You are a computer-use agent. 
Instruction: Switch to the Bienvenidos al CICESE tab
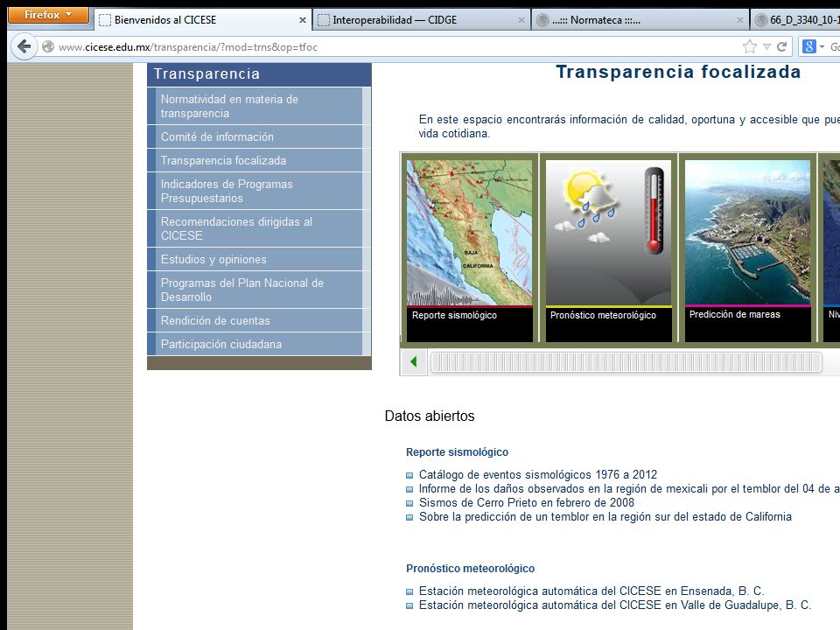(202, 20)
